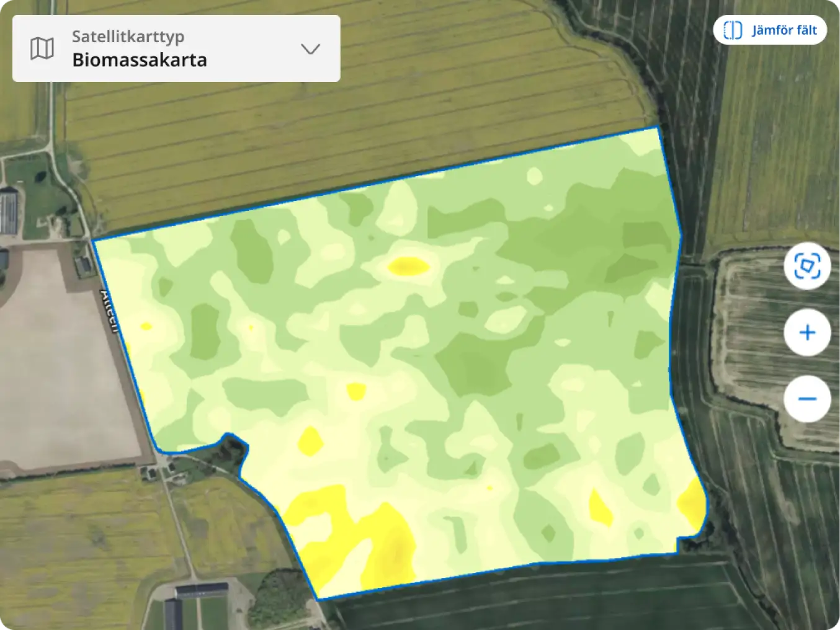The height and width of the screenshot is (630, 840).
Task: Click the Biomassakarta label text
Action: (140, 60)
